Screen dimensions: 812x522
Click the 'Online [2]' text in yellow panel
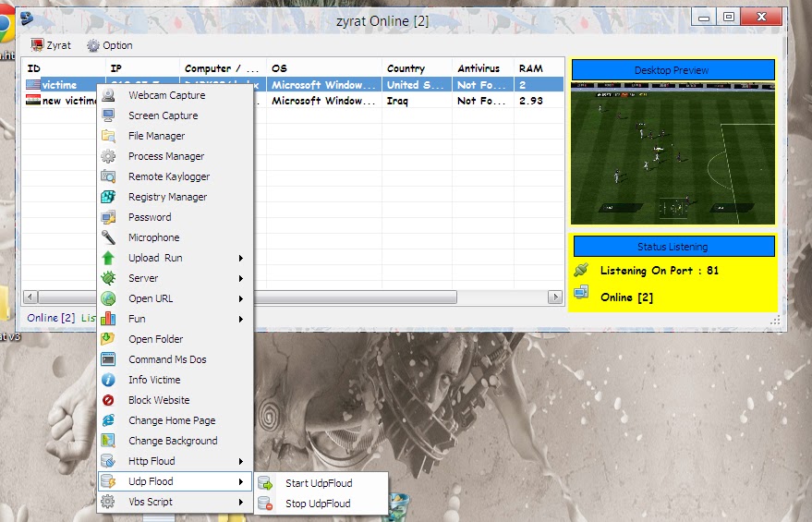(x=626, y=297)
